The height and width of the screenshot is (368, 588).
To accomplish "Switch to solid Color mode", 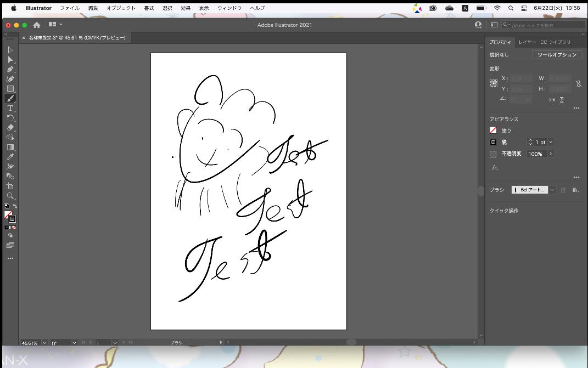I will click(7, 228).
